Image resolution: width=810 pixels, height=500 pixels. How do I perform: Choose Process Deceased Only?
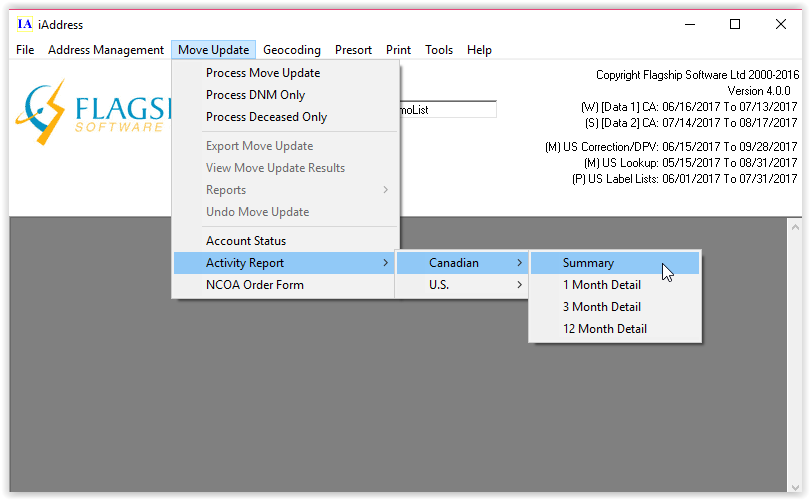(x=266, y=117)
